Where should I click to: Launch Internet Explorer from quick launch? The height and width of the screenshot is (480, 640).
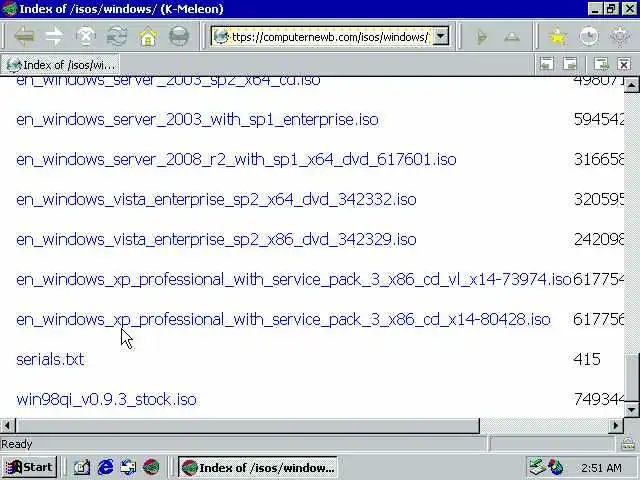click(x=105, y=467)
